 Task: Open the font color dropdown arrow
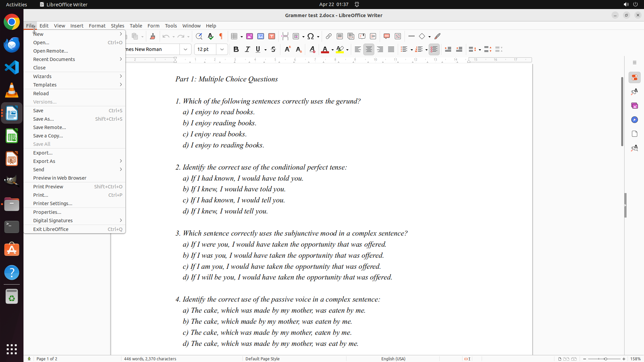[x=332, y=50]
